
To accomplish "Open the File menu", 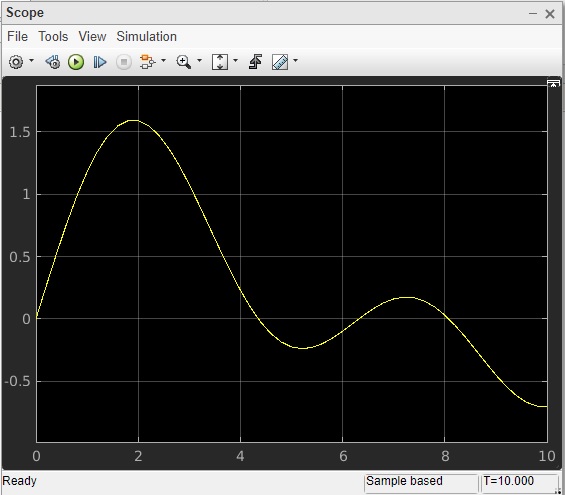I will [x=17, y=36].
